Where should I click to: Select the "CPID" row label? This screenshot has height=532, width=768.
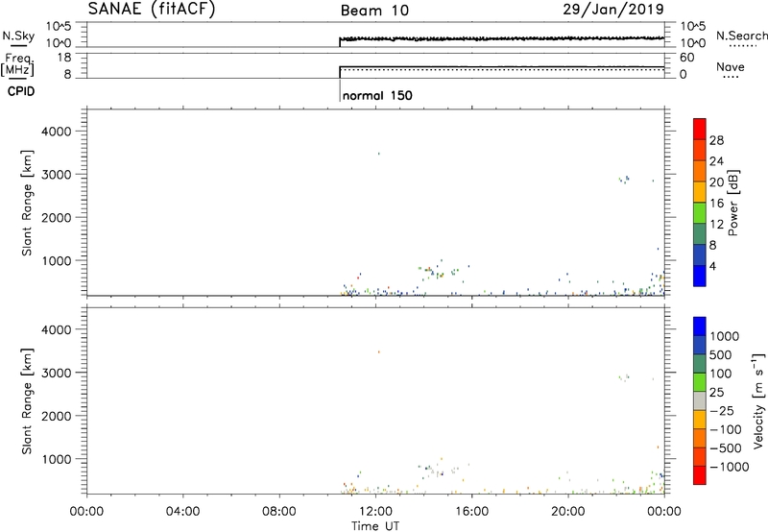click(21, 91)
